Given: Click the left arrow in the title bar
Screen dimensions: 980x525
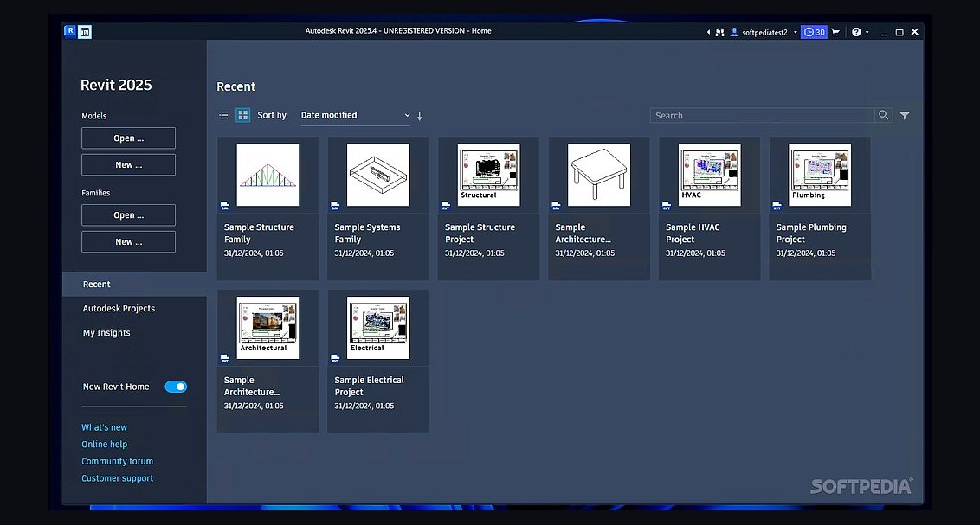Looking at the screenshot, I should coord(708,32).
